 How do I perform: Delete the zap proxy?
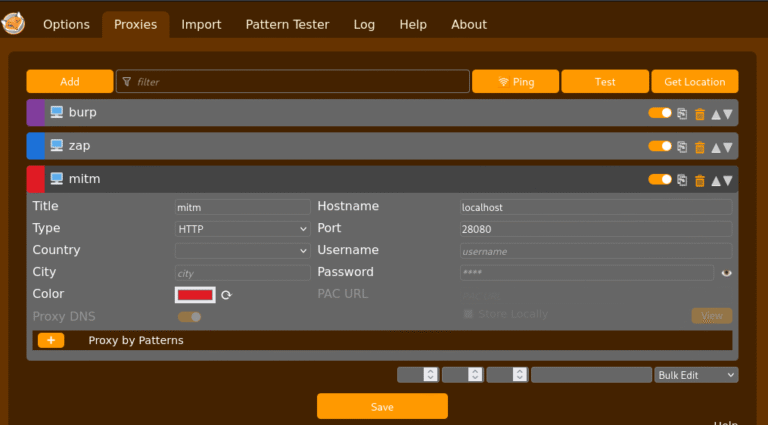tap(700, 147)
